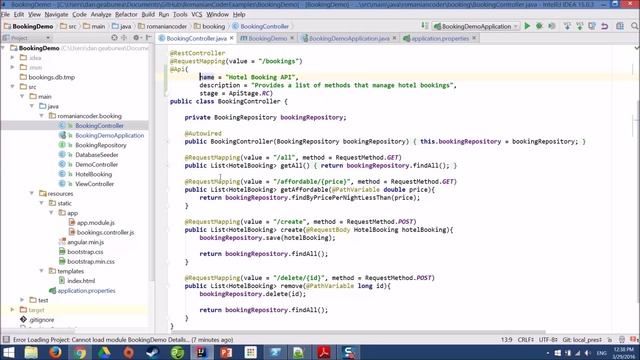Open IntelliJ IDEA from Windows taskbar
Viewport: 640px width, 360px height.
202,352
